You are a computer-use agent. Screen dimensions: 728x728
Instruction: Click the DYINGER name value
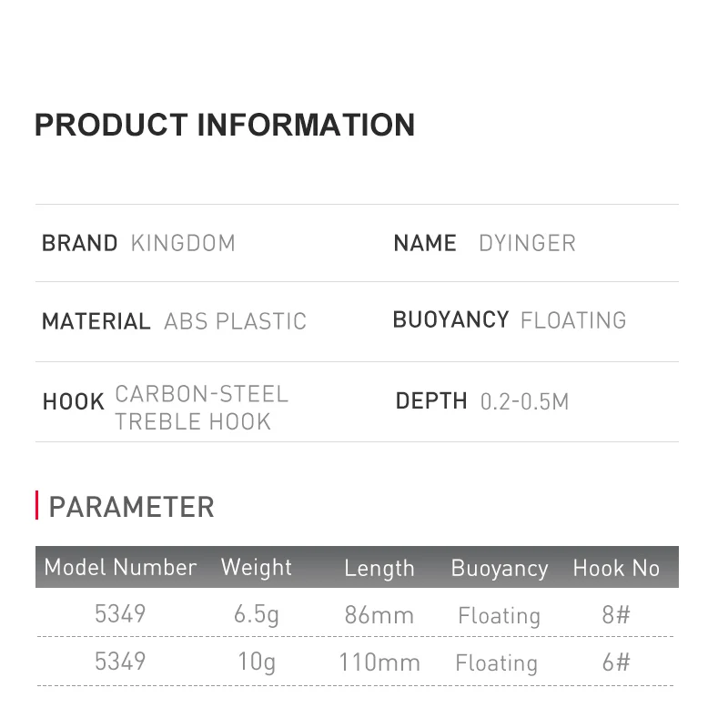coord(527,244)
